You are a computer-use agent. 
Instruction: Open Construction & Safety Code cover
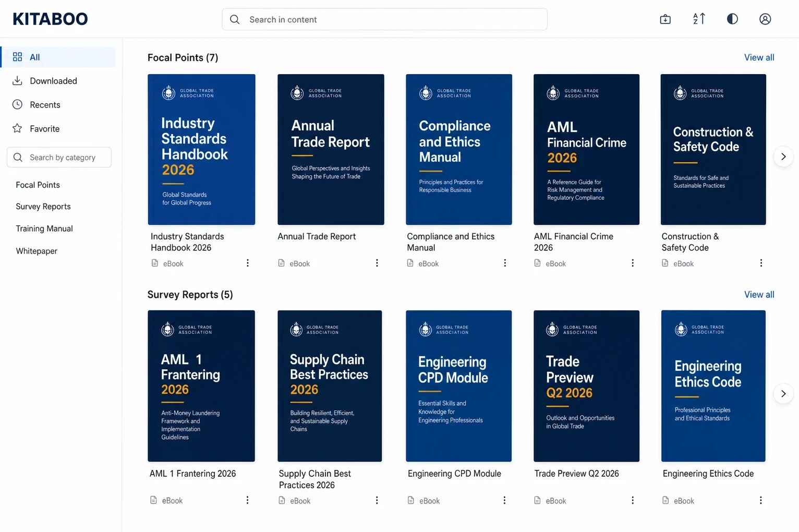713,150
